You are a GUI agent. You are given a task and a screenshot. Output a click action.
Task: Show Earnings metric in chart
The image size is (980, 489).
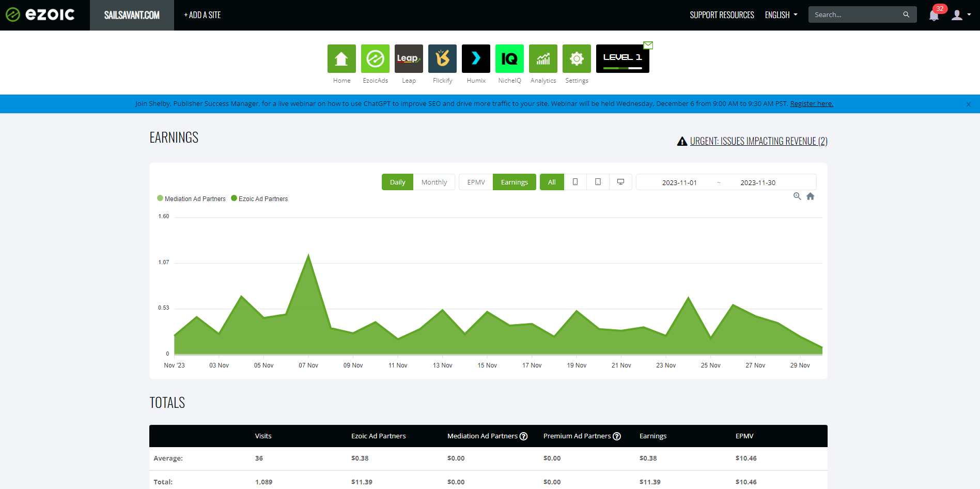(514, 182)
